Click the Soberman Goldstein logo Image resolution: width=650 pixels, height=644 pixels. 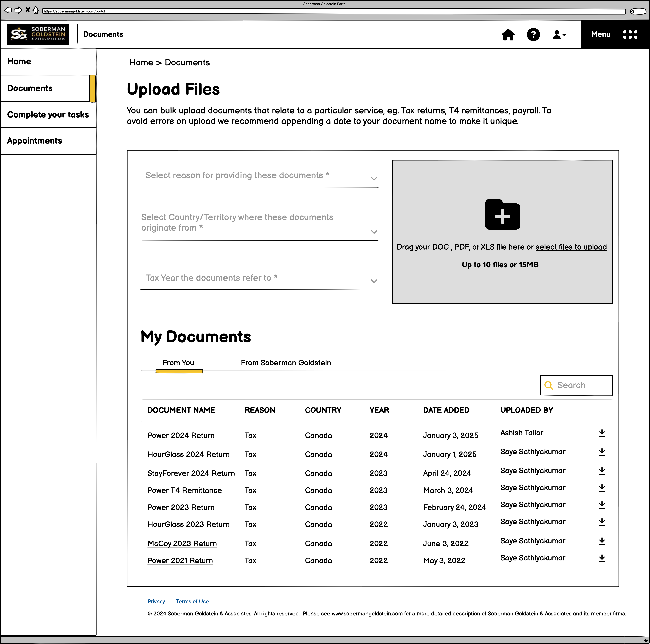(x=38, y=34)
